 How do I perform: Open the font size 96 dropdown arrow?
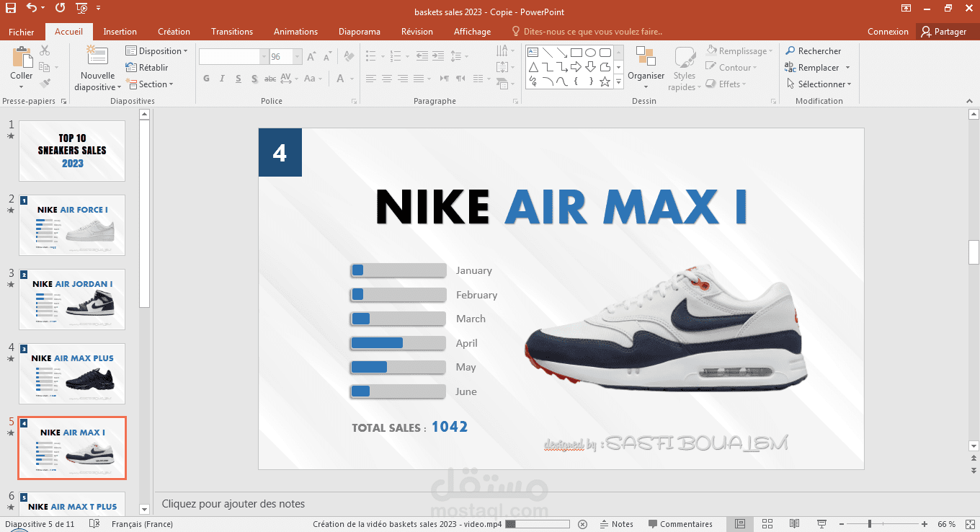click(298, 57)
